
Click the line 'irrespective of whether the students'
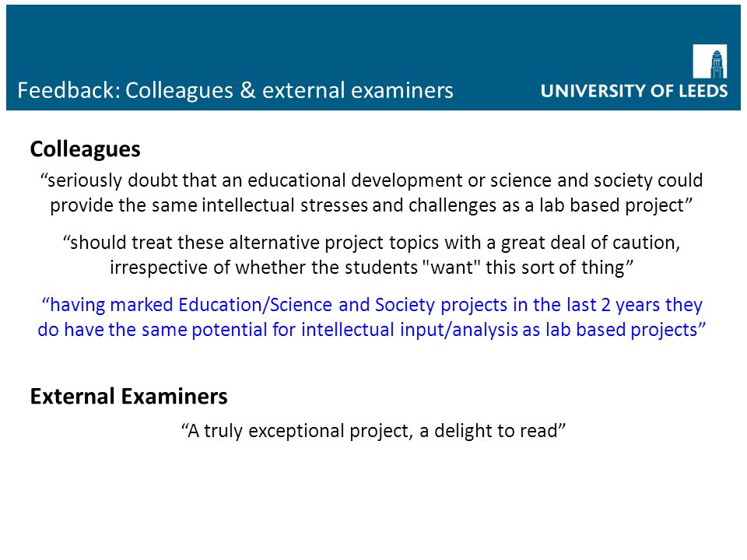click(x=372, y=268)
